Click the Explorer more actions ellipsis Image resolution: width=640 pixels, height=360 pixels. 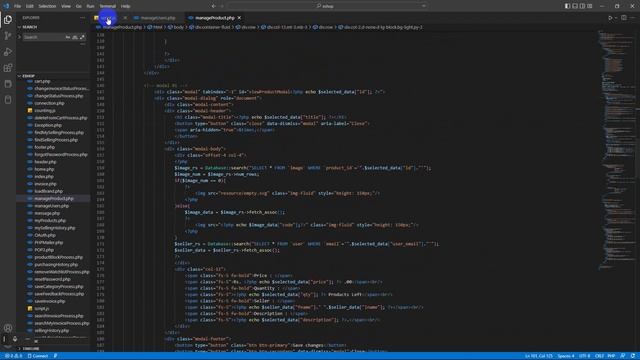click(x=82, y=18)
